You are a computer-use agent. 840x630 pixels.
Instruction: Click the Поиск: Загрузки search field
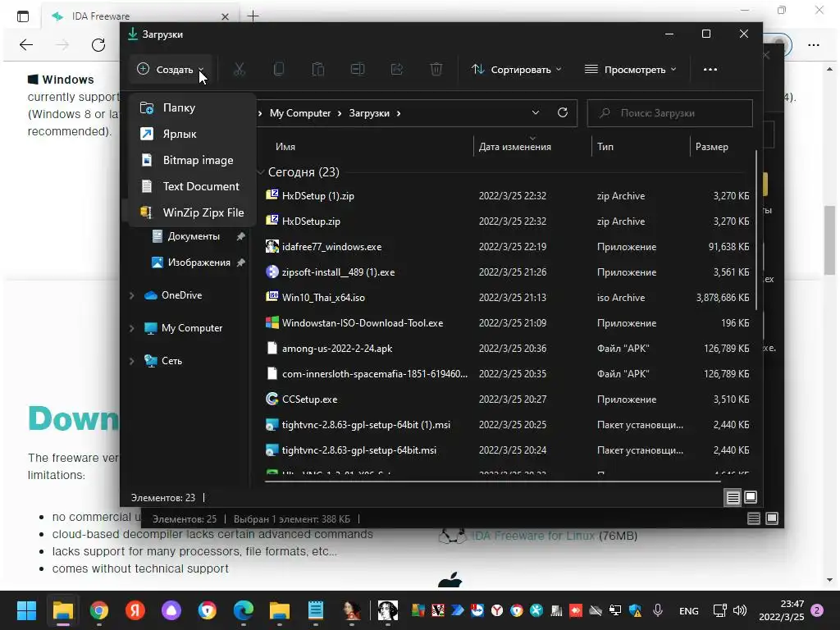pos(669,113)
